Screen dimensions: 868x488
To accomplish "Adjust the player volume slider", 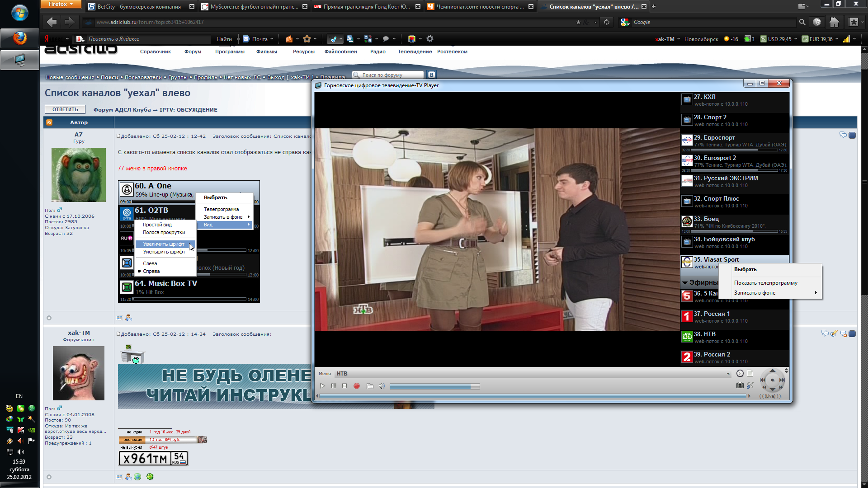I will point(434,386).
